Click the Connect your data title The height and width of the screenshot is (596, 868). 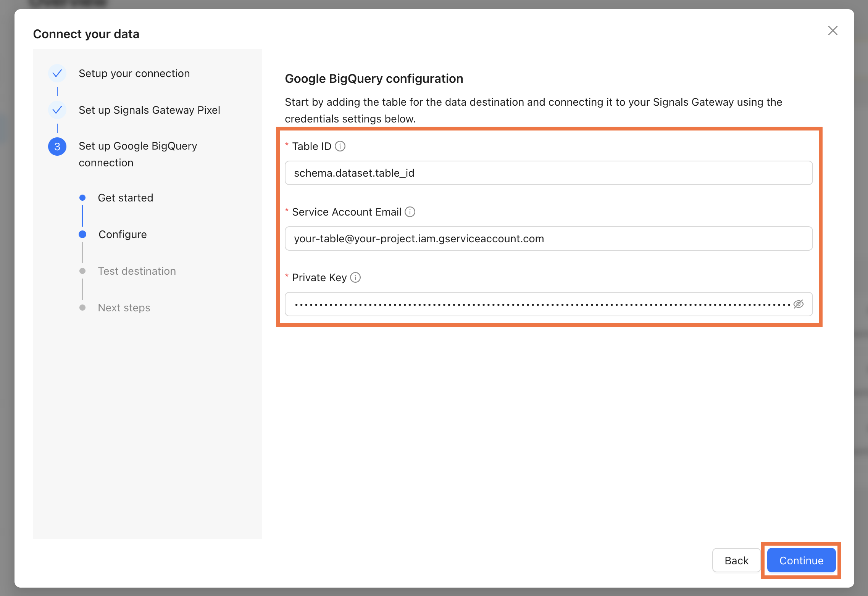tap(86, 34)
